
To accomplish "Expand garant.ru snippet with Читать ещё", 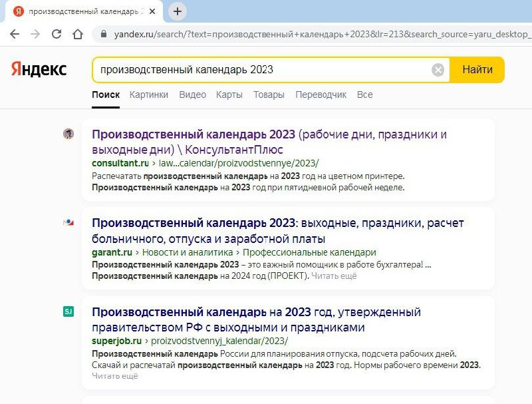I will pos(334,276).
